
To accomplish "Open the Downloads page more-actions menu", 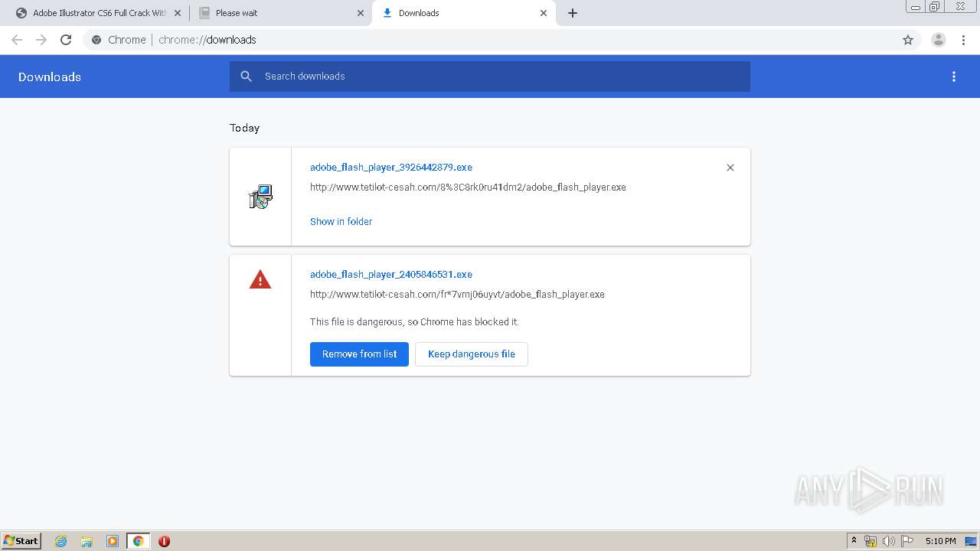I will point(954,77).
